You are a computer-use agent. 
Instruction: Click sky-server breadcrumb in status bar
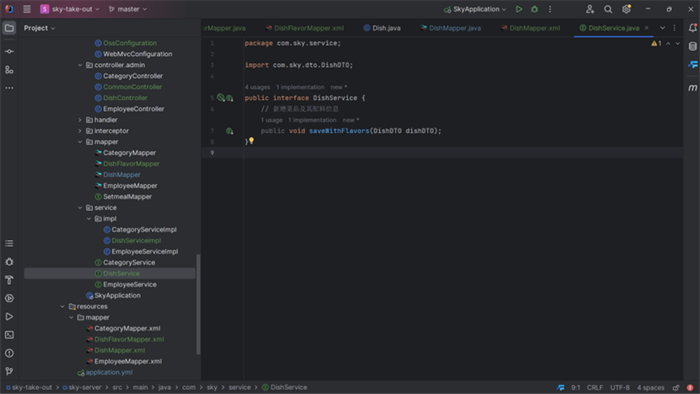[x=82, y=387]
